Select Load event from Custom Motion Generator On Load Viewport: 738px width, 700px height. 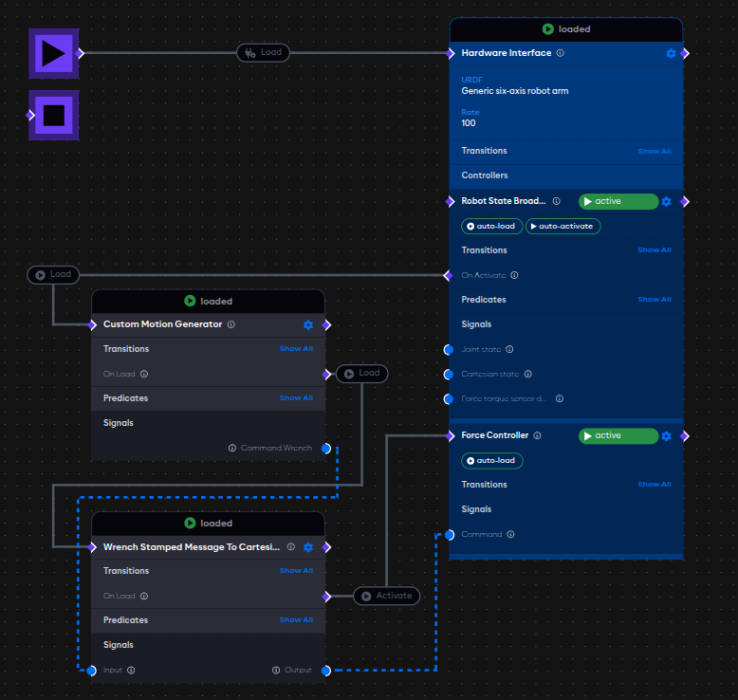pyautogui.click(x=362, y=374)
